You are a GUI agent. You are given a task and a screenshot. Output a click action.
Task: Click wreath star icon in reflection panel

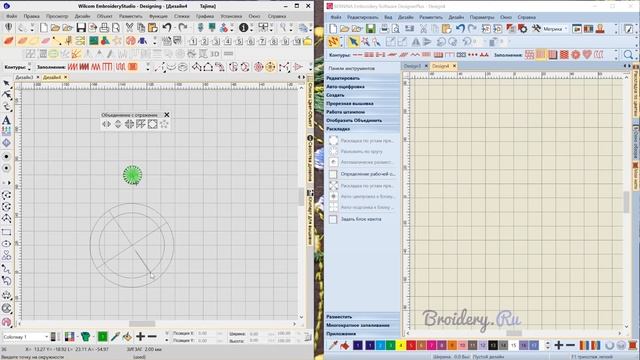pos(164,124)
